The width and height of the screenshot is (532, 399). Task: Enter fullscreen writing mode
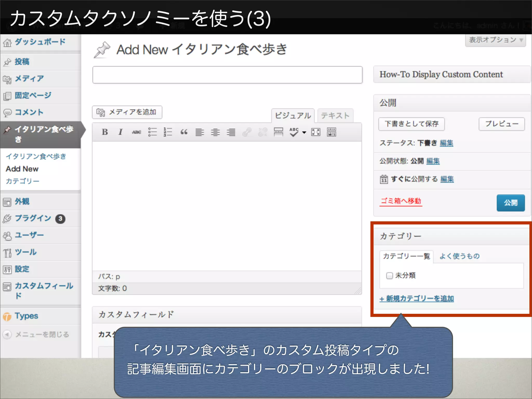(316, 132)
